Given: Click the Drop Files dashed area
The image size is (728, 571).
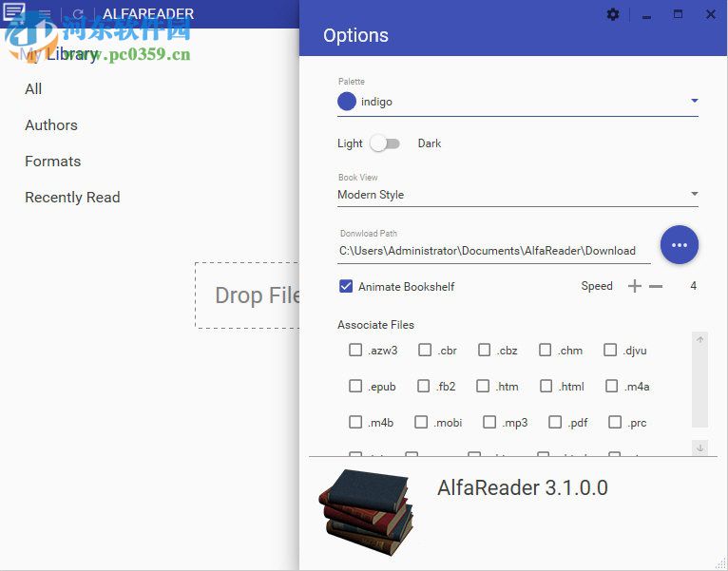Looking at the screenshot, I should point(247,295).
